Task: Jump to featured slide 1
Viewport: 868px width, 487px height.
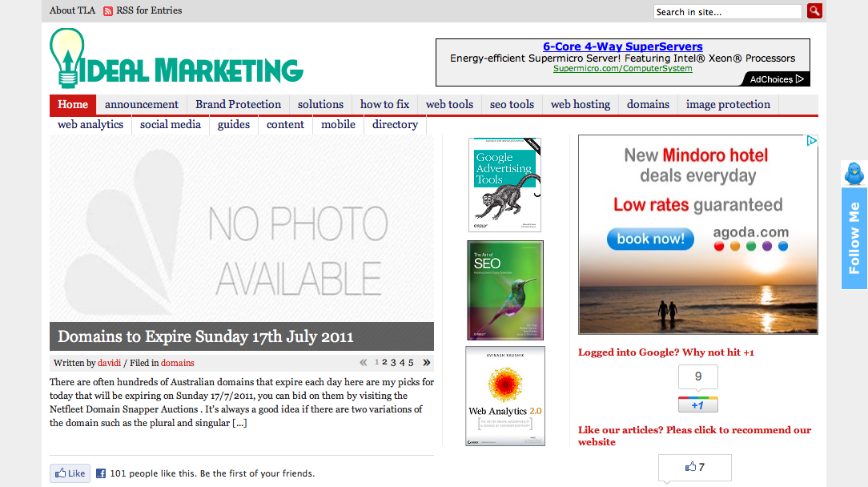Action: [x=376, y=362]
